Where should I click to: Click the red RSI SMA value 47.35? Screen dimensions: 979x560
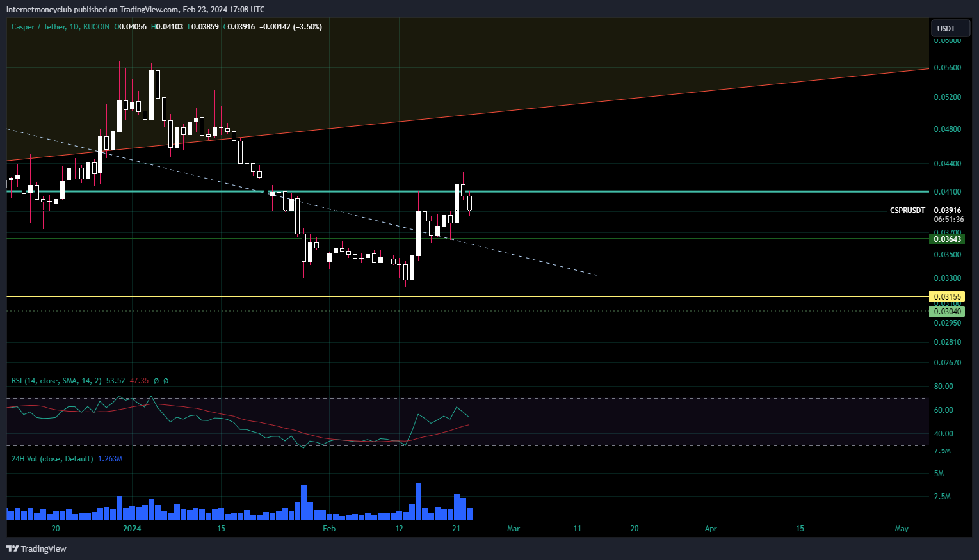139,381
